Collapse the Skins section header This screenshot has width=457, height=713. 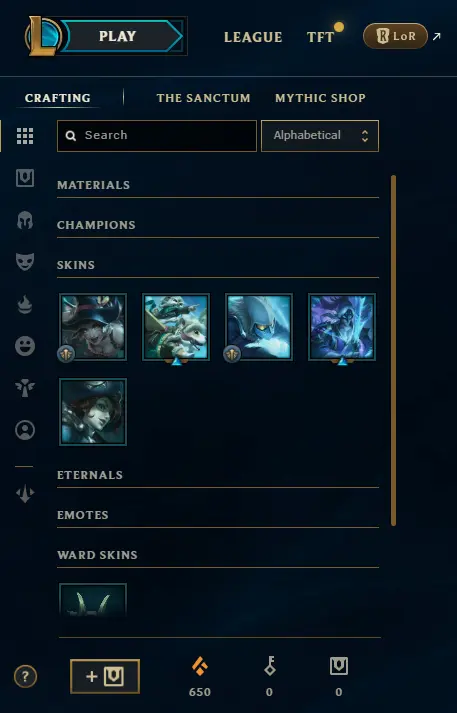[x=218, y=265]
